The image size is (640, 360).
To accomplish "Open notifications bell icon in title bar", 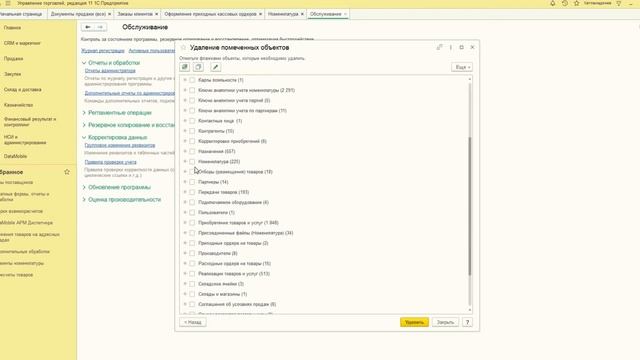I will [x=553, y=3].
